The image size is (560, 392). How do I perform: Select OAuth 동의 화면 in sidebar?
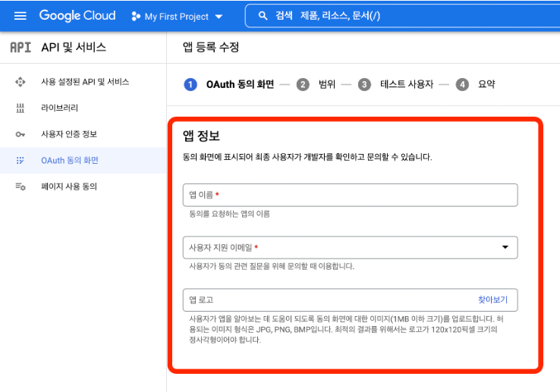pyautogui.click(x=70, y=161)
